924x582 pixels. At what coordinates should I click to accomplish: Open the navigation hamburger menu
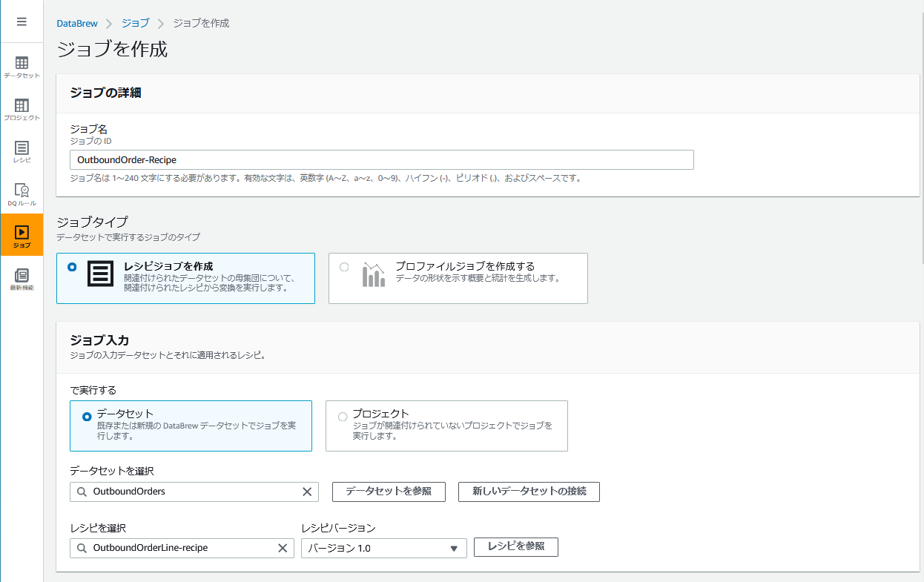(x=22, y=20)
